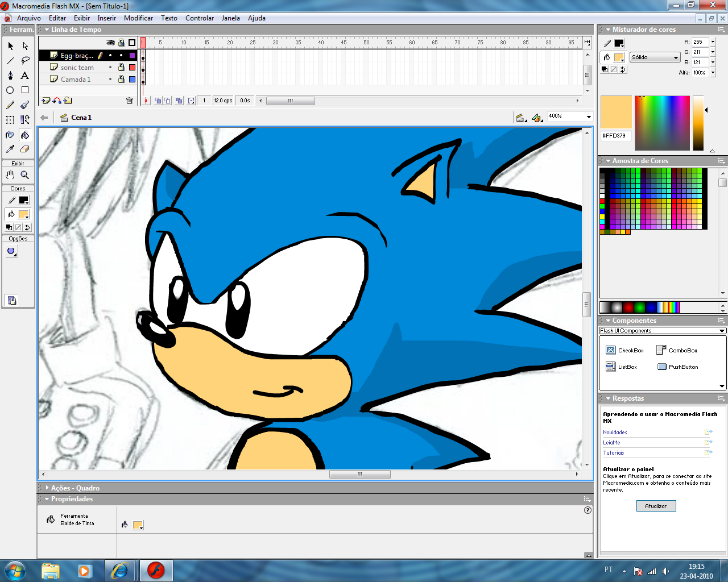Collapse the Misturador de cores panel
Viewport: 728px width, 582px height.
coord(608,30)
